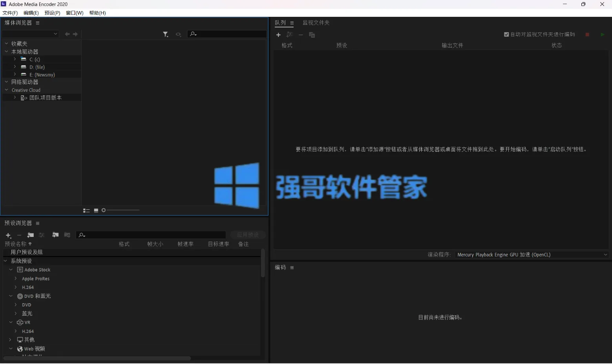Expand the 其他 preset group
612x364 pixels.
pos(11,340)
